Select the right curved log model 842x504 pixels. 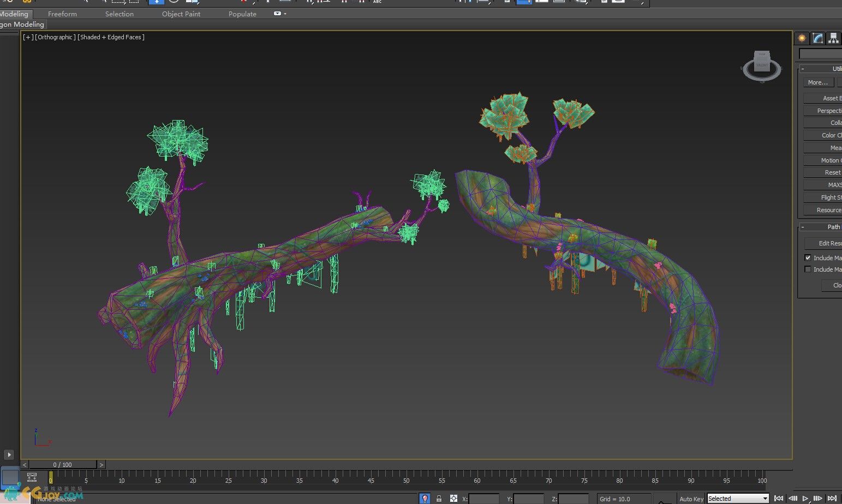click(600, 235)
